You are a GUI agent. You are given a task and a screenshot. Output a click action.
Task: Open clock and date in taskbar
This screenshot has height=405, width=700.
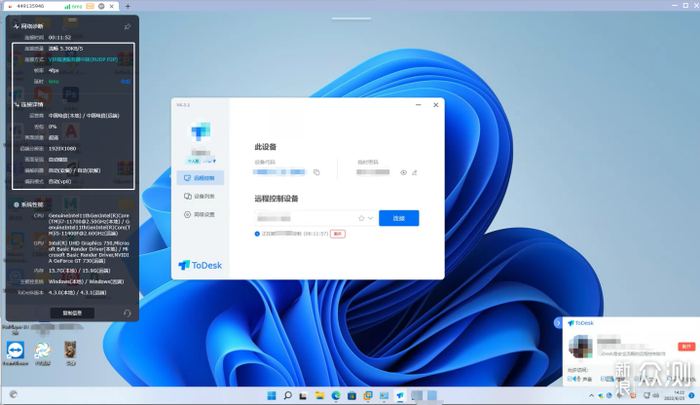[675, 396]
